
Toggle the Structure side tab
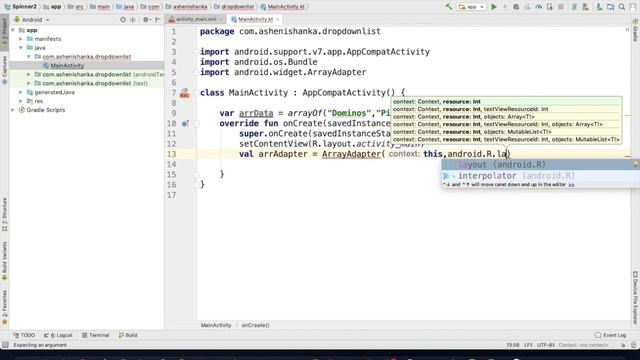click(x=4, y=214)
